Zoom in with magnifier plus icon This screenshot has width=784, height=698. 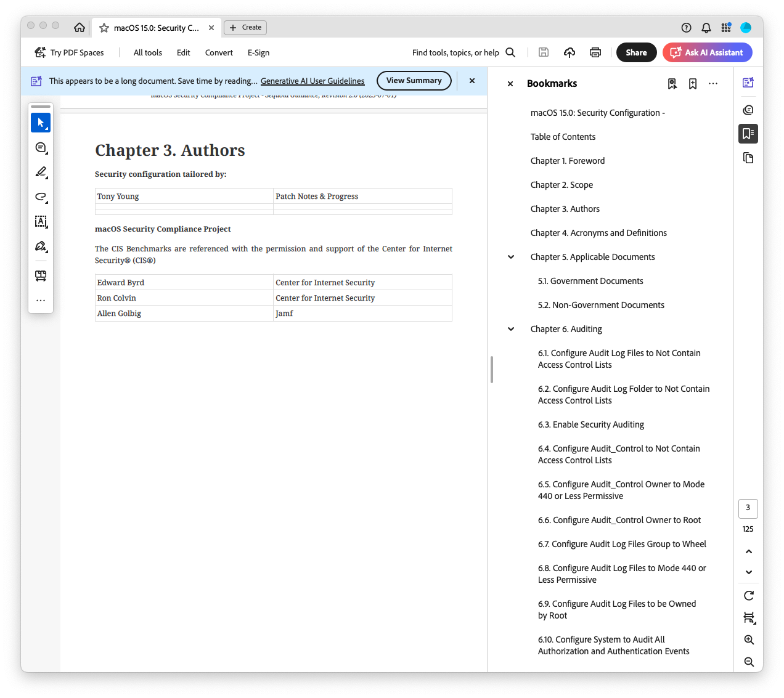(x=748, y=640)
